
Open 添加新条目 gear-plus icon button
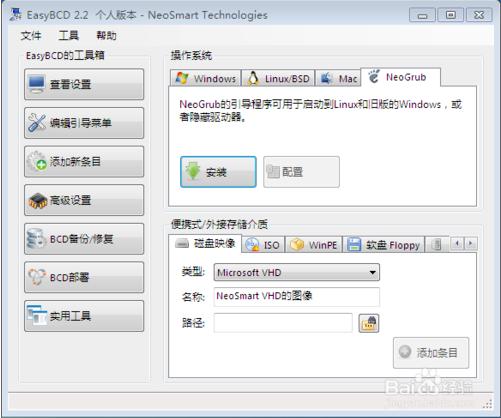tap(84, 161)
